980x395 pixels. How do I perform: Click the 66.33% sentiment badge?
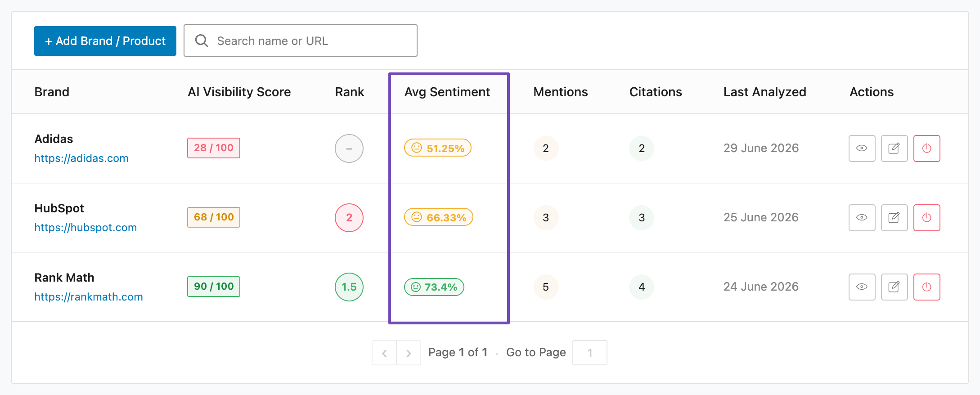439,217
